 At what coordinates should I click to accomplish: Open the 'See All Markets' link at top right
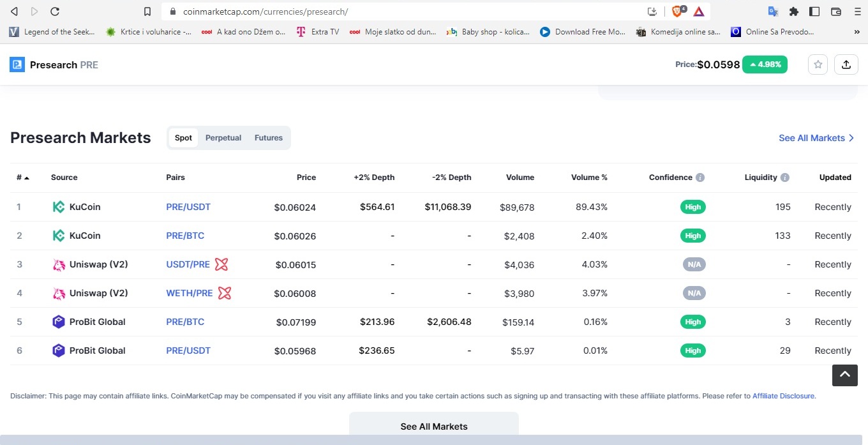click(x=816, y=138)
